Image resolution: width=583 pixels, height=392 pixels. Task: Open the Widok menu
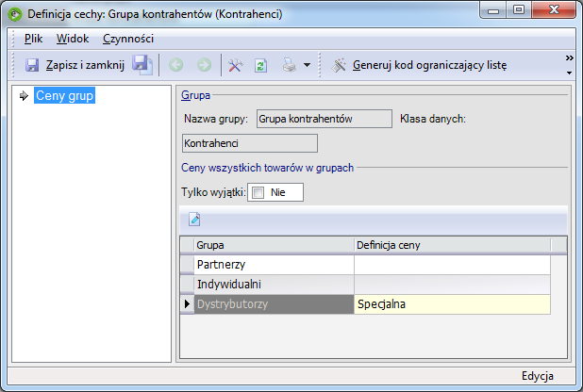[73, 39]
